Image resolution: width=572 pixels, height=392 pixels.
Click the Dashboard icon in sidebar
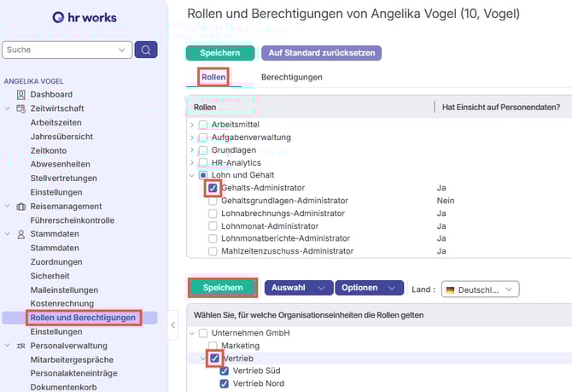[x=21, y=95]
